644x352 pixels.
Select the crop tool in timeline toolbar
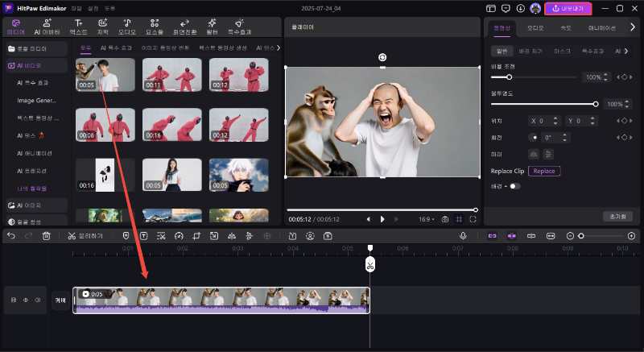(x=196, y=236)
